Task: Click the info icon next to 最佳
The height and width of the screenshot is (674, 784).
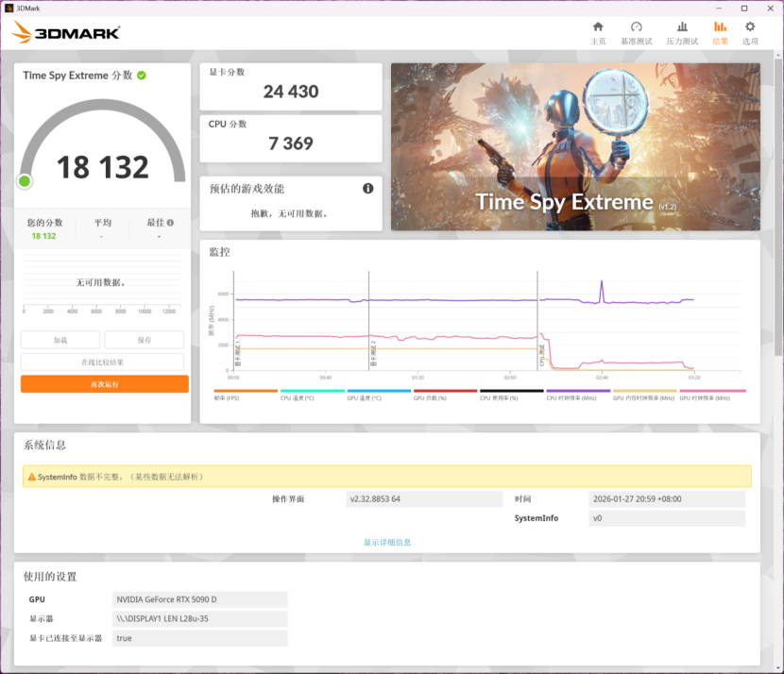Action: click(x=170, y=223)
